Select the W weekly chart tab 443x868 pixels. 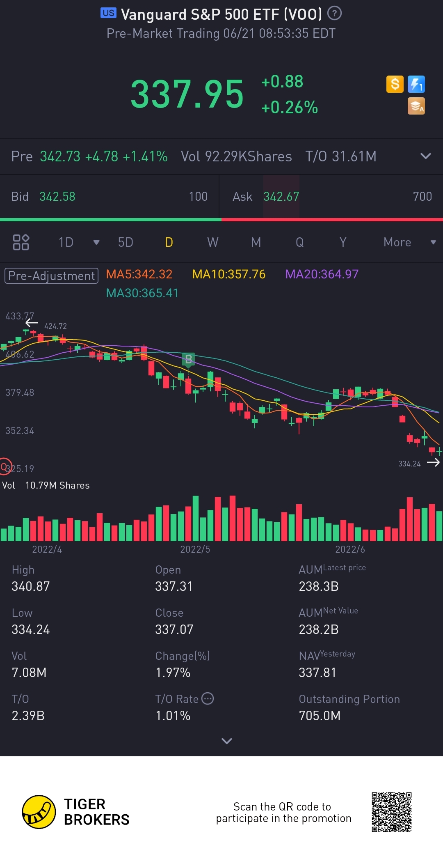coord(212,242)
